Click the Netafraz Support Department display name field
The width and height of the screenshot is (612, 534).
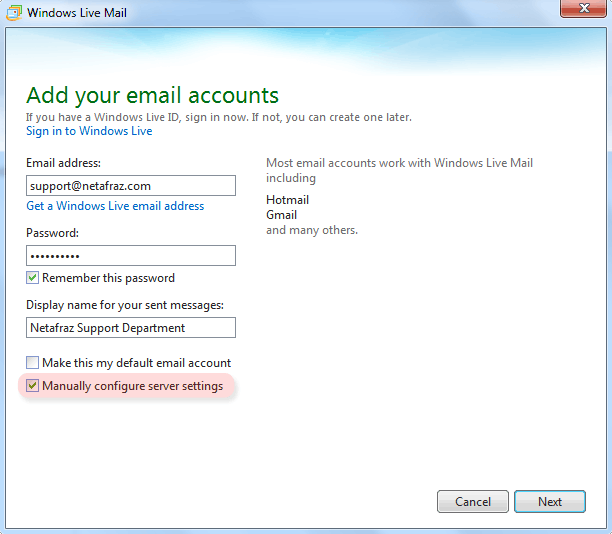pos(131,328)
